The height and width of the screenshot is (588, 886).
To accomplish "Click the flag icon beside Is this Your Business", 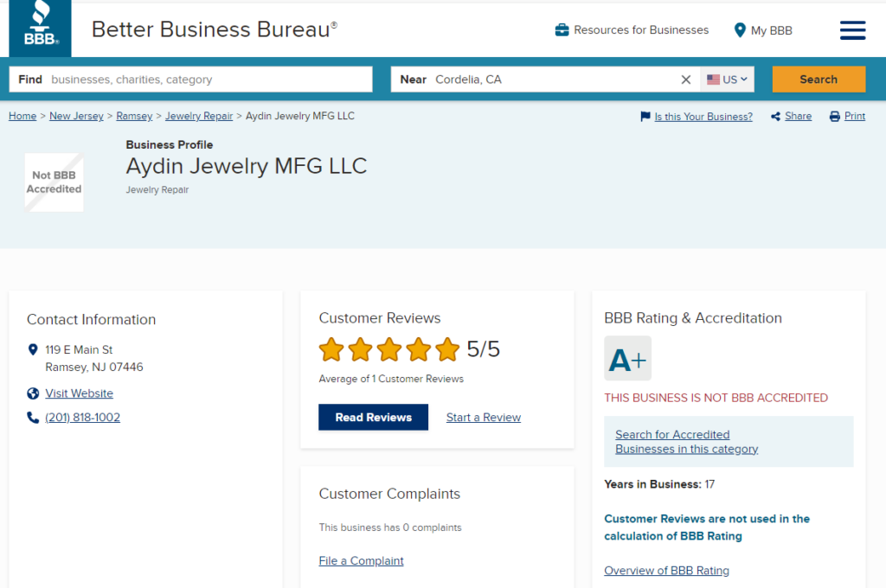I will tap(645, 117).
